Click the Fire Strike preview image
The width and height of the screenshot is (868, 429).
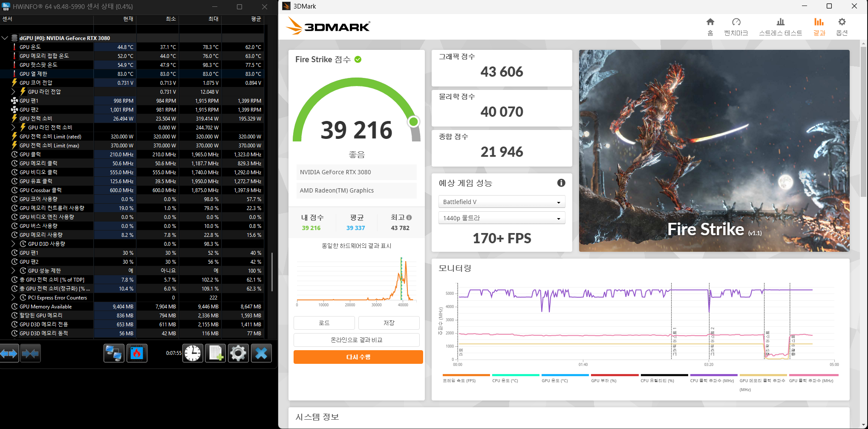click(714, 150)
